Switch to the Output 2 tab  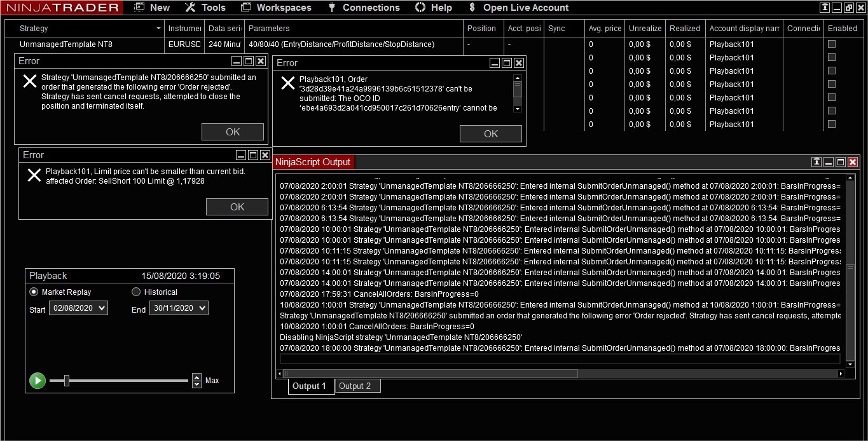coord(357,386)
